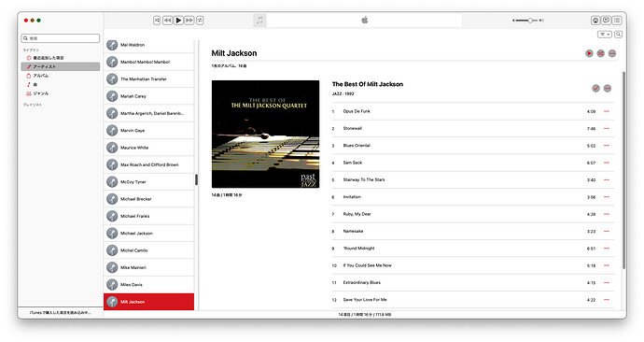Open more options for track Opus De Funk
The image size is (644, 342).
[x=607, y=111]
